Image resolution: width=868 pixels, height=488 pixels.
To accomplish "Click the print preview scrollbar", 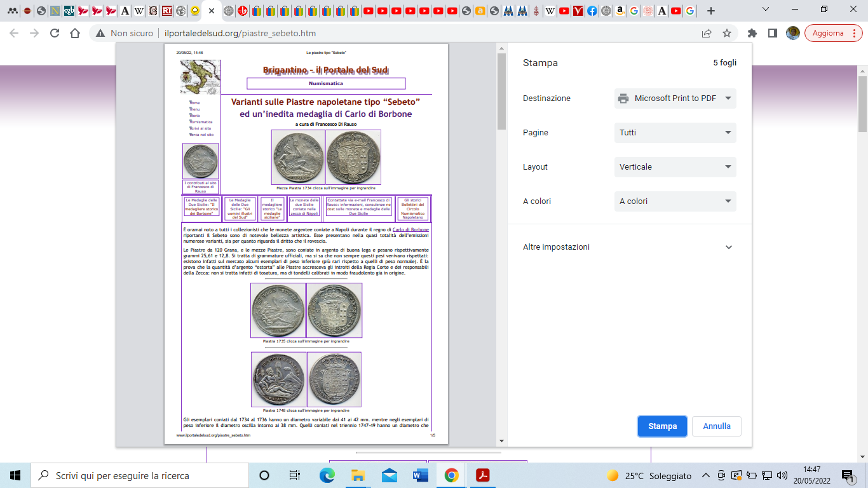I will [501, 91].
